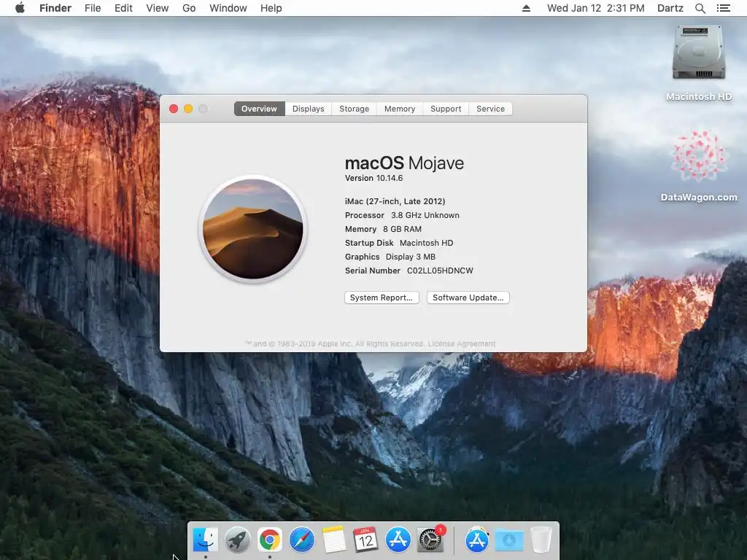Screen dimensions: 747x560
Task: Open App Store in the Dock
Action: click(398, 540)
